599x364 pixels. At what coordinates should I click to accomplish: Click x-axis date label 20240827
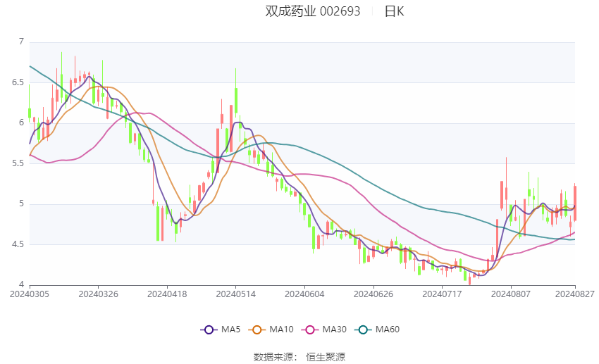click(x=575, y=294)
